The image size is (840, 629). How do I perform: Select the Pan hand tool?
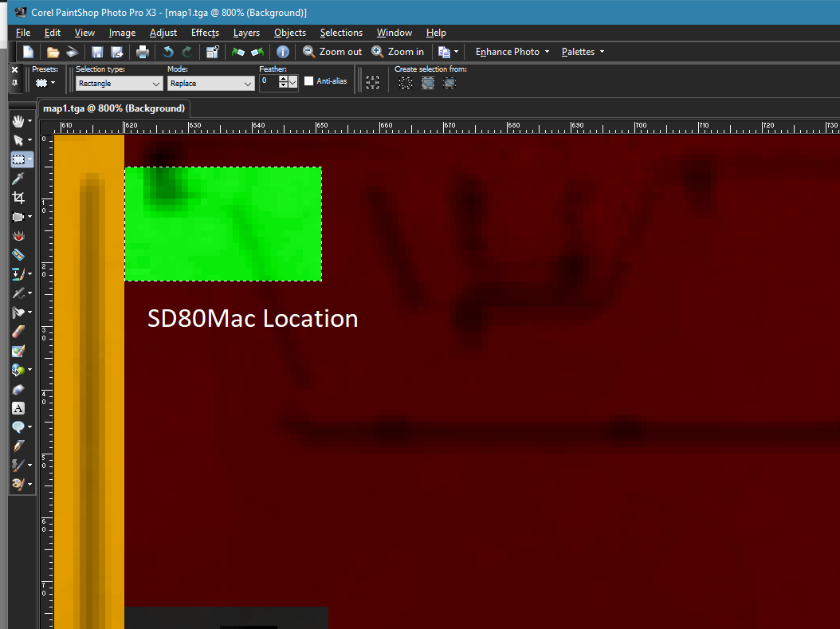(x=18, y=122)
